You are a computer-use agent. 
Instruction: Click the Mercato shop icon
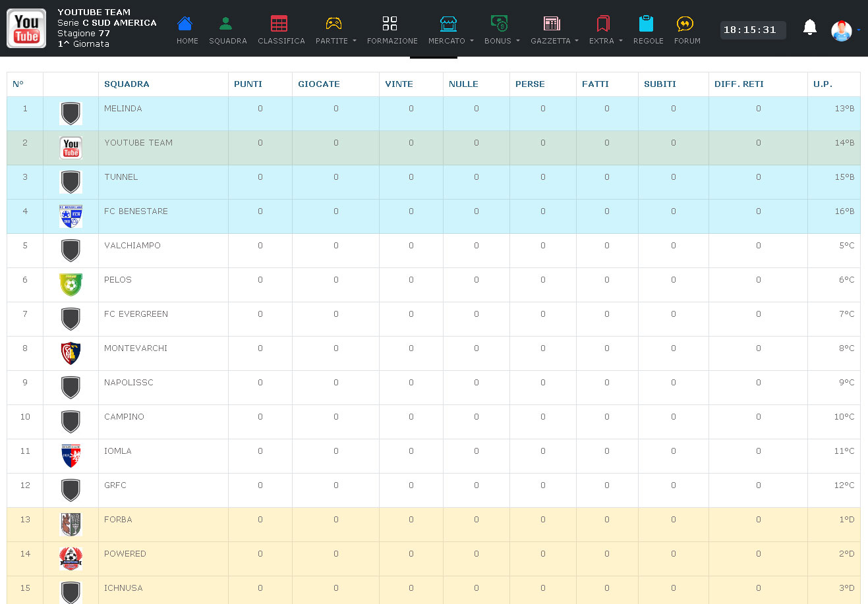click(448, 24)
